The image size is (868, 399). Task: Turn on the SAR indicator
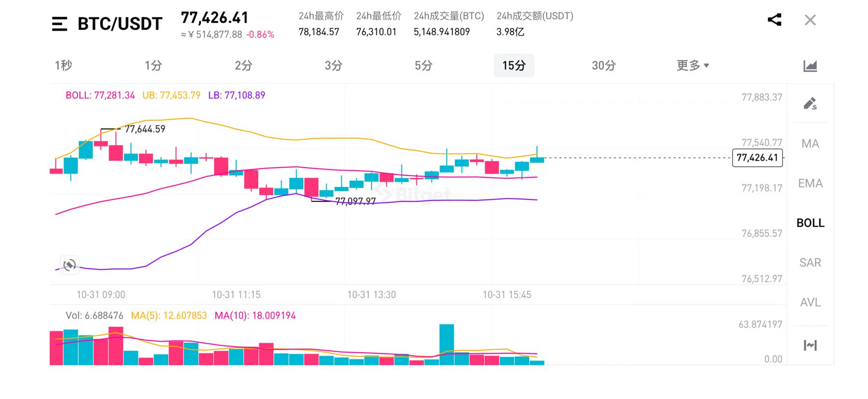click(810, 263)
